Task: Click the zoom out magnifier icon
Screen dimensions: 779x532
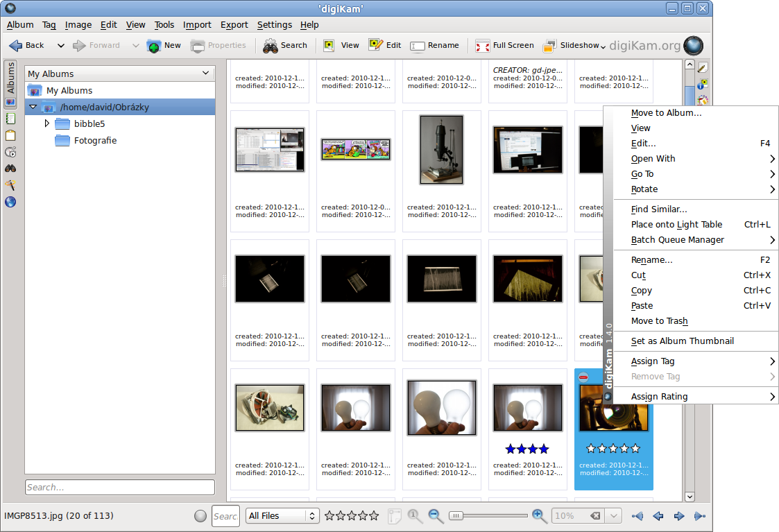Action: click(436, 515)
